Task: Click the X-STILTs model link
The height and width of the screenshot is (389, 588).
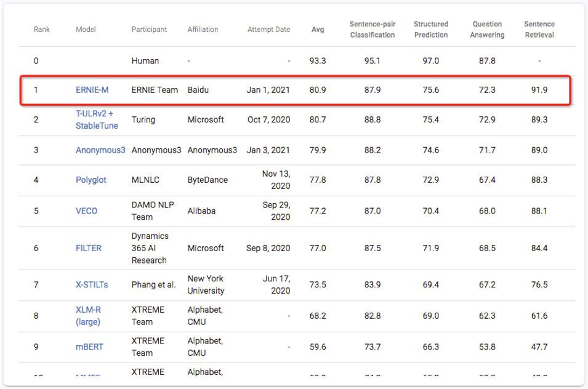Action: 92,285
